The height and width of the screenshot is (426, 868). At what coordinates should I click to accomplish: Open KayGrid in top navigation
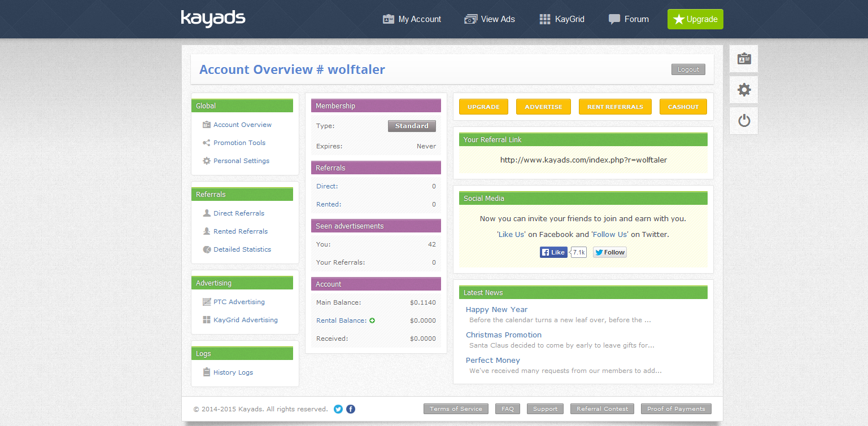562,19
